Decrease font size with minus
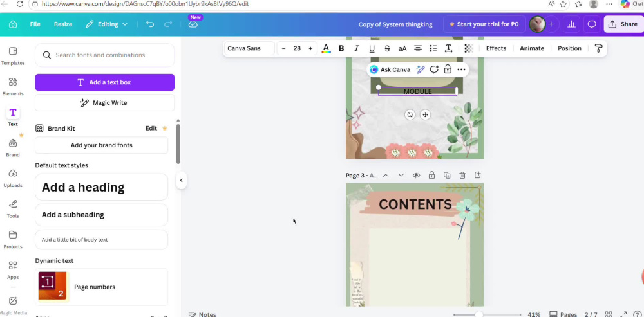 (x=283, y=48)
